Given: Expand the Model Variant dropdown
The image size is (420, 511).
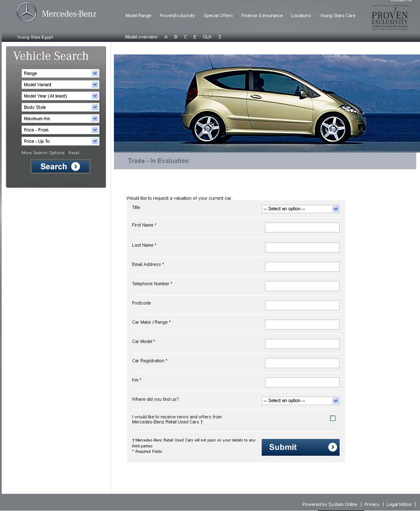Looking at the screenshot, I should click(x=60, y=85).
